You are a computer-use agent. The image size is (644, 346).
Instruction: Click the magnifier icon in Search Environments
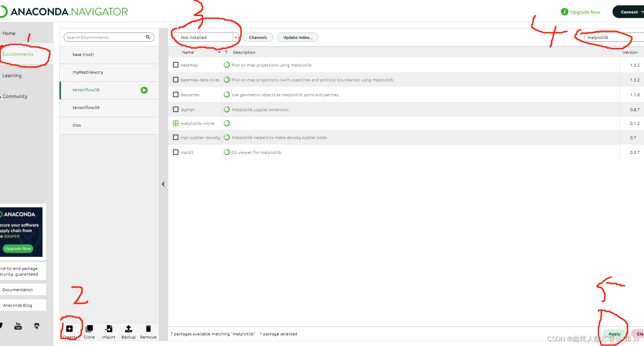pos(148,37)
